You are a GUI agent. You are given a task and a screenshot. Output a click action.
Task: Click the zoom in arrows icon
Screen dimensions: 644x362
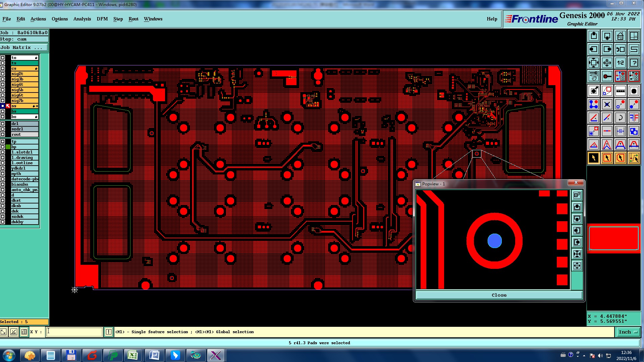pos(594,63)
